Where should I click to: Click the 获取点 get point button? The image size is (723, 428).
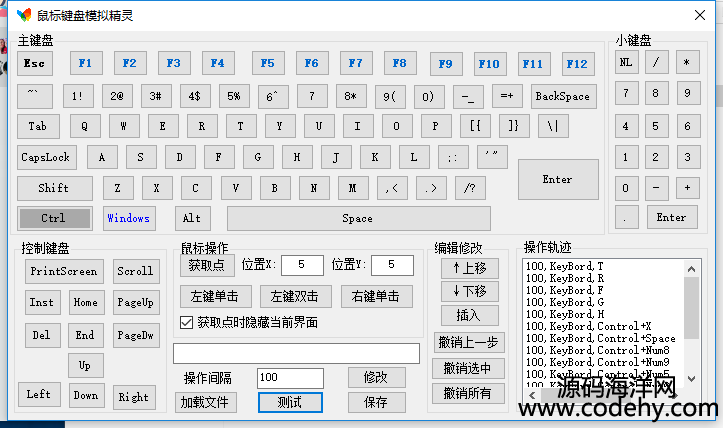coord(206,265)
